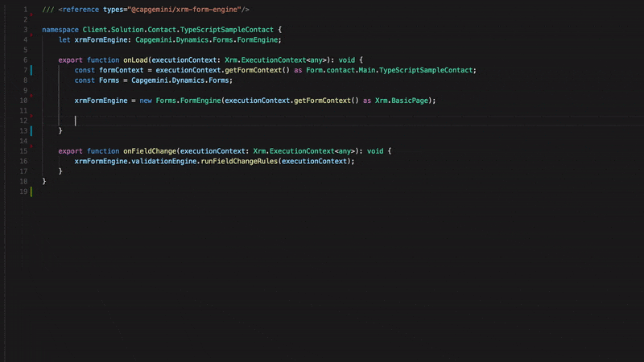
Task: Click line number 19 in the gutter
Action: tap(23, 191)
